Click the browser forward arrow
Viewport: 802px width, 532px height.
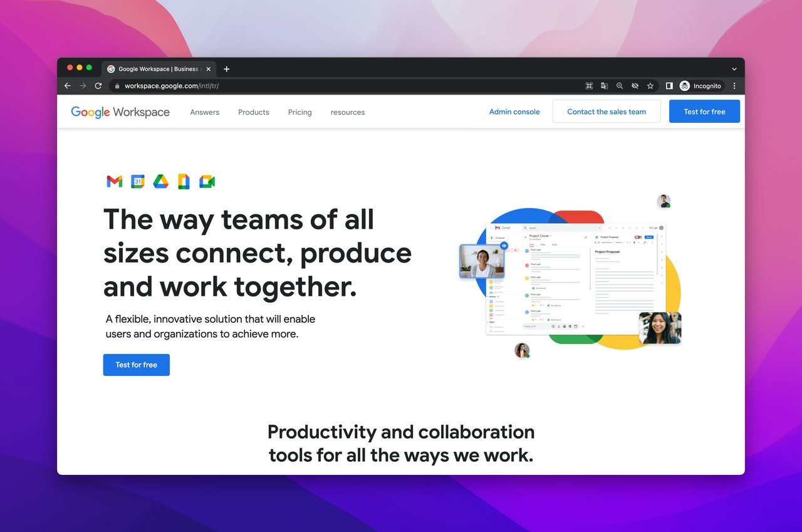(x=83, y=86)
